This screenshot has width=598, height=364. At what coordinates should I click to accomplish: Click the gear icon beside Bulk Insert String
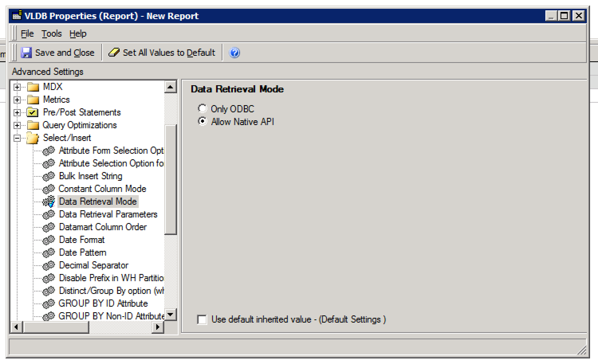49,176
